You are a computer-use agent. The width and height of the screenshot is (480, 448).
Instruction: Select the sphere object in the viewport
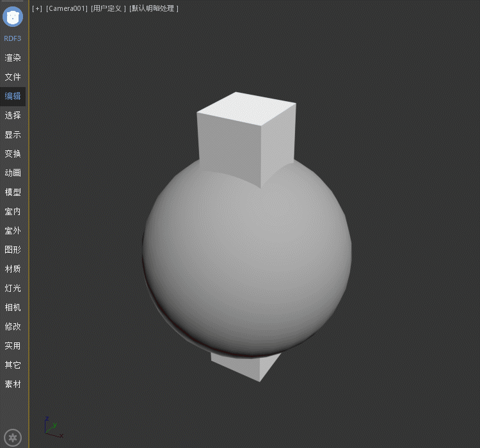246,262
